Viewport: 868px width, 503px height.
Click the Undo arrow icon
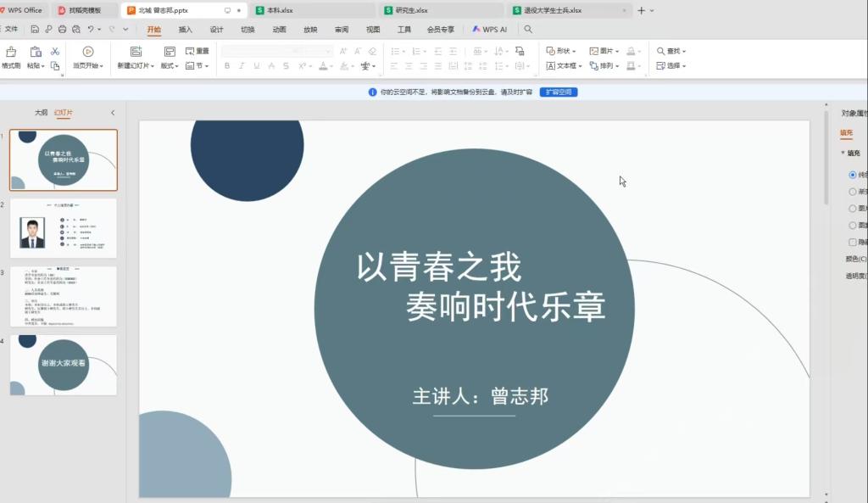coord(91,29)
